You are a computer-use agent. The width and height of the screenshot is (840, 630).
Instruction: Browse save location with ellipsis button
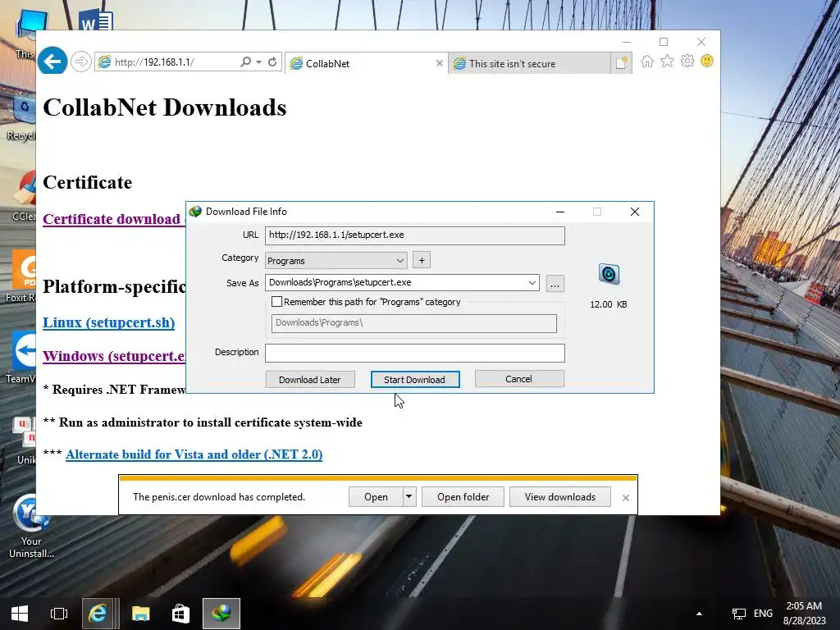click(x=555, y=283)
